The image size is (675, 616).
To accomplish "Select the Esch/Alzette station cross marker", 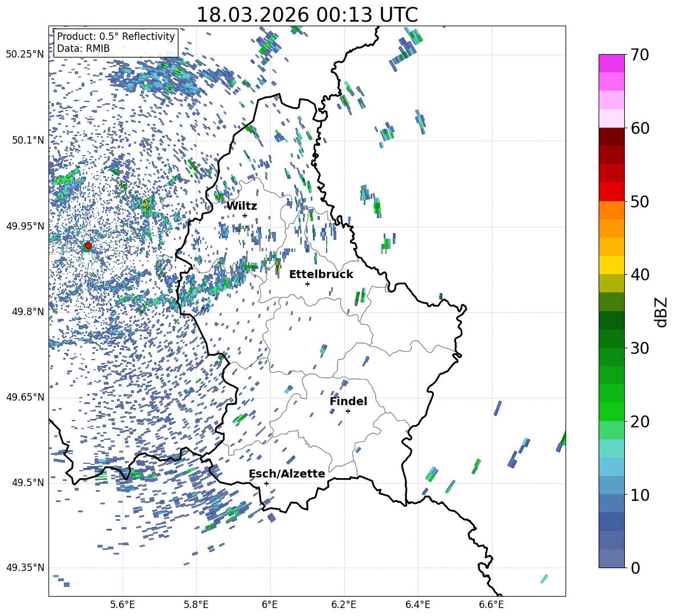I will tap(266, 483).
